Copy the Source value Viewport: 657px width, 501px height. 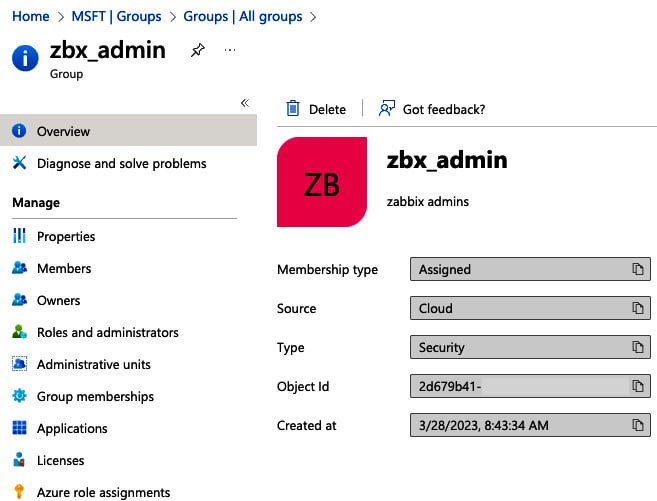(638, 308)
